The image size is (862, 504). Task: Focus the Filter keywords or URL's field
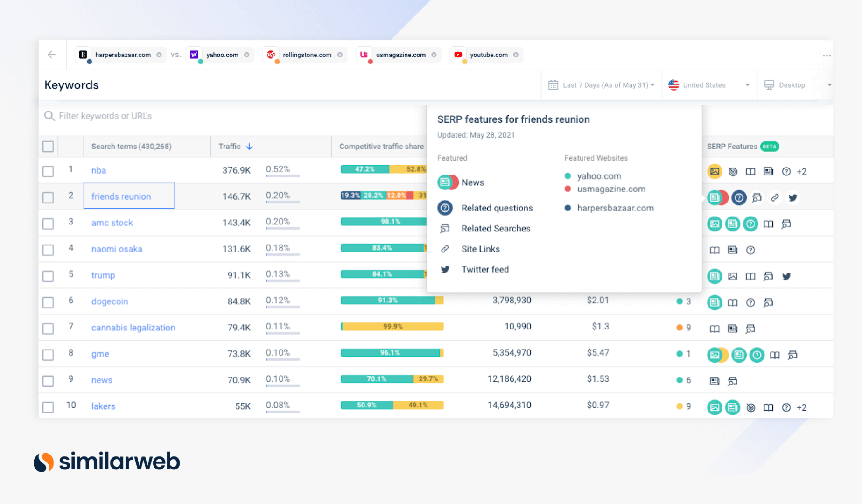pos(233,116)
